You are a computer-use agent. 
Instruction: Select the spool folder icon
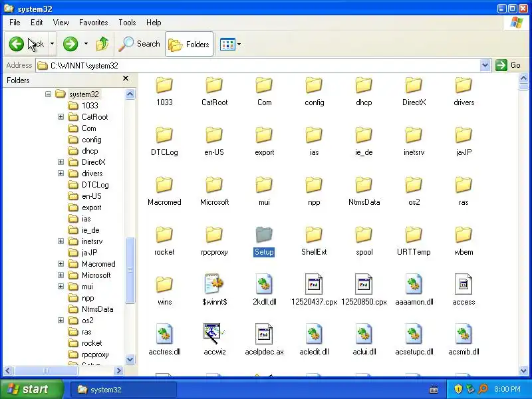(364, 235)
